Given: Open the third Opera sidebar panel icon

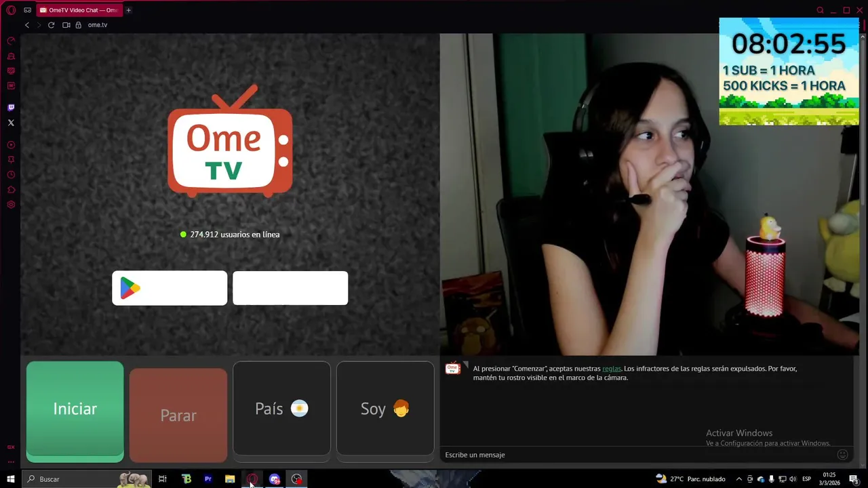Looking at the screenshot, I should pos(11,71).
